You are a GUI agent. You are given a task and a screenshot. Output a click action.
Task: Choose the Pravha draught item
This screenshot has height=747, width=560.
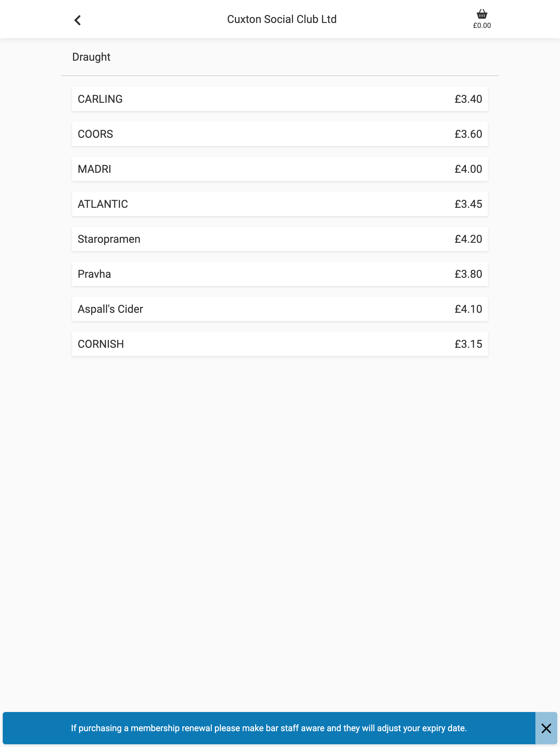280,274
